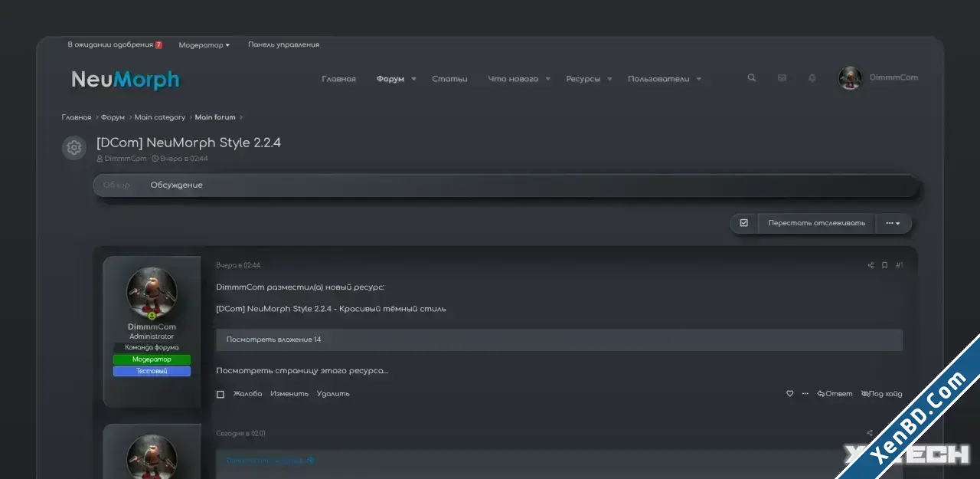Click the Administrator user title

click(x=152, y=336)
